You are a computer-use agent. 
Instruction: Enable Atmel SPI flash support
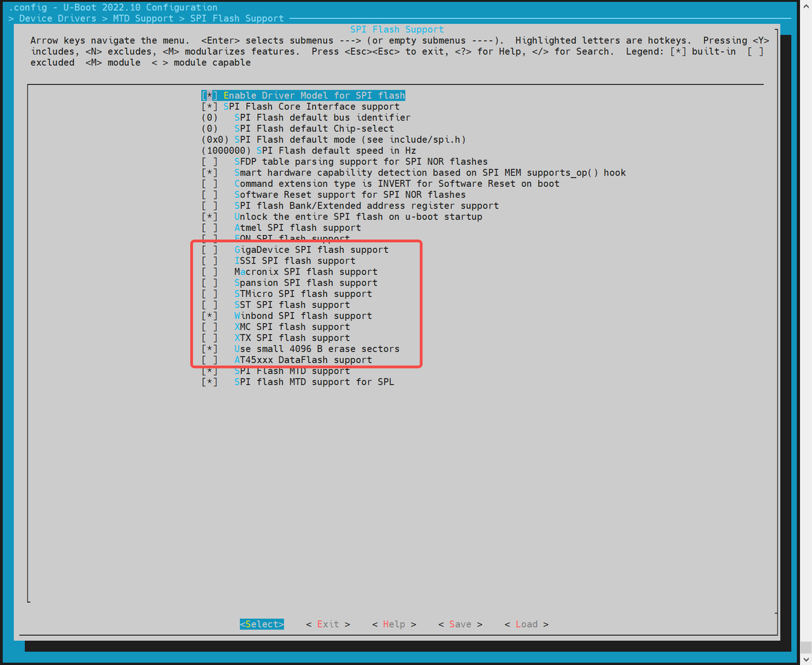(x=297, y=228)
